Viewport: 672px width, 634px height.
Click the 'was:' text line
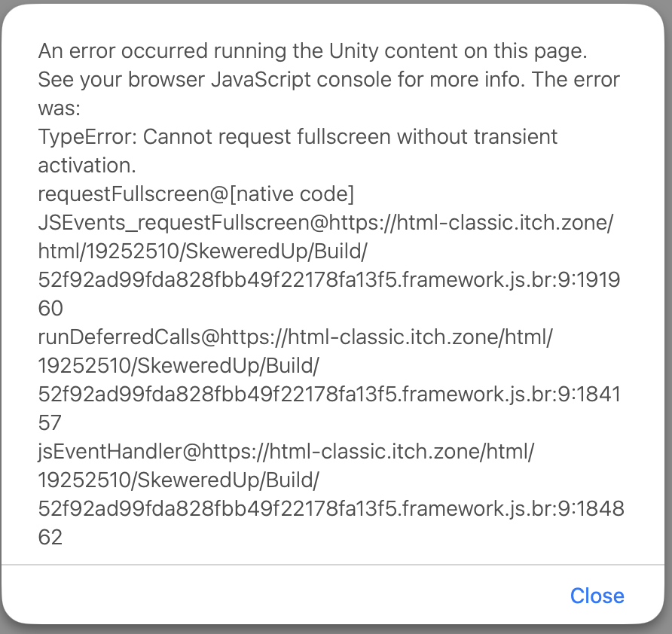pos(60,108)
